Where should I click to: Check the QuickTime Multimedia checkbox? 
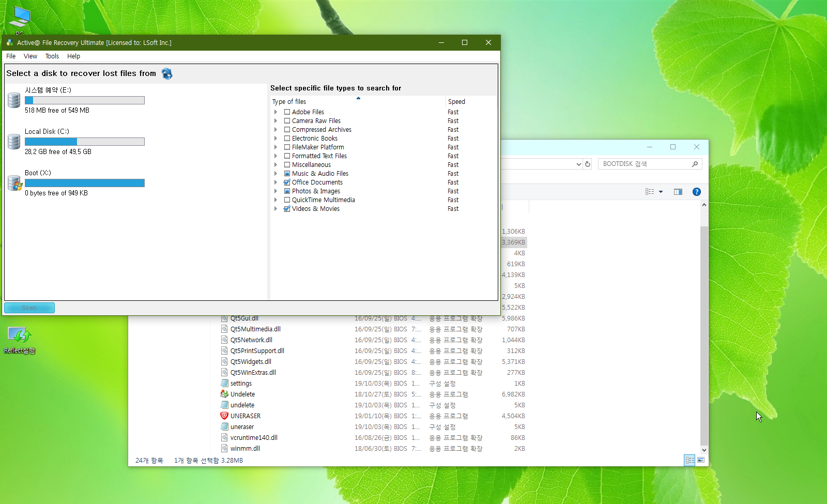click(x=287, y=200)
